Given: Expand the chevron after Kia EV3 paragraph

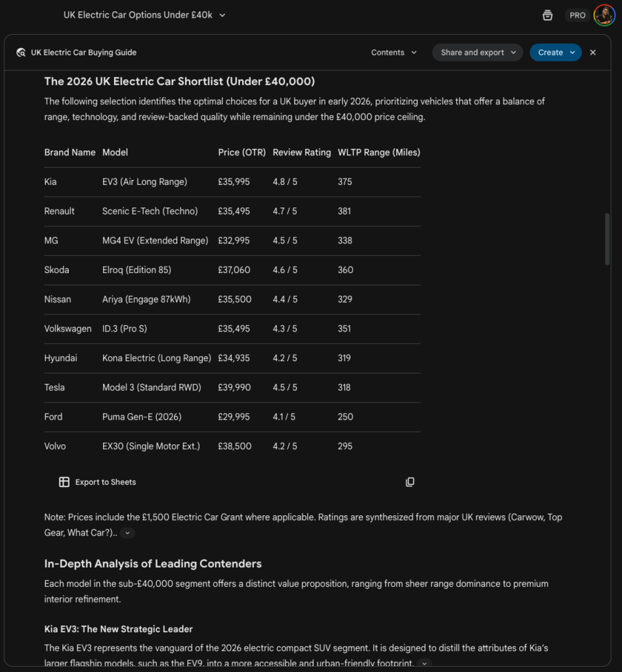Looking at the screenshot, I should tap(425, 663).
